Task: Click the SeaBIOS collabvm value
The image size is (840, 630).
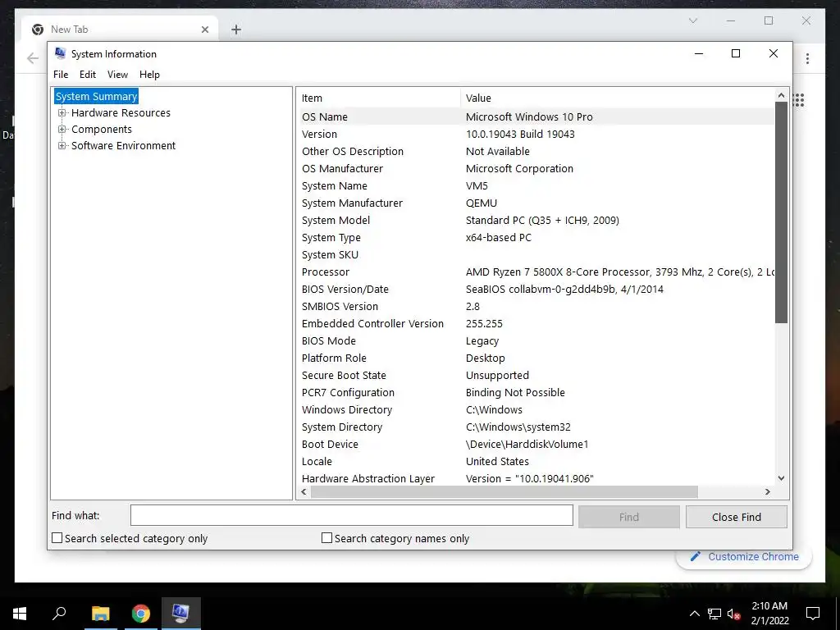Action: pyautogui.click(x=564, y=290)
